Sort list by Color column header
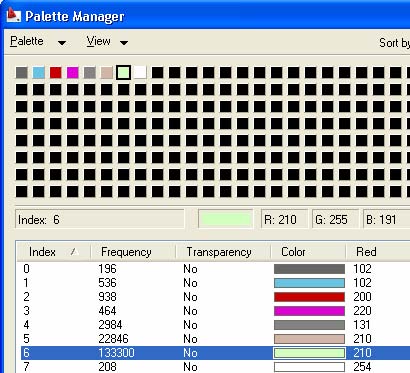Viewport: 410px width, 373px height. pos(308,252)
